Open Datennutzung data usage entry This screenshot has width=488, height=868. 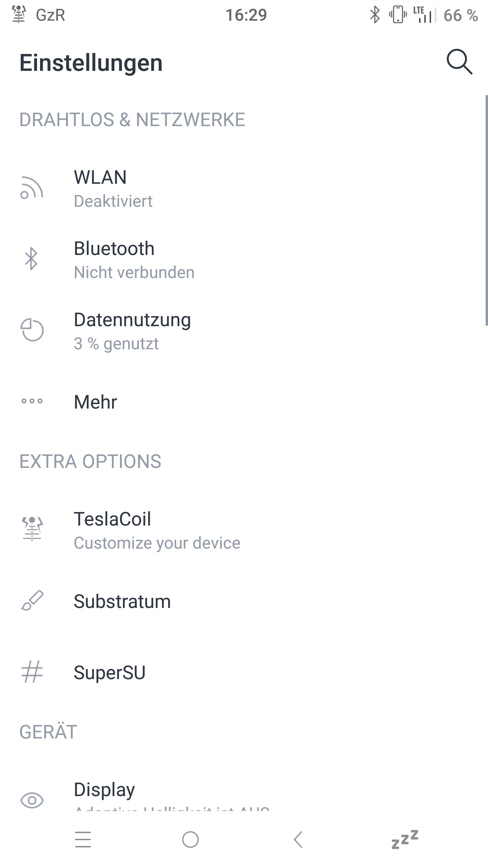[132, 331]
